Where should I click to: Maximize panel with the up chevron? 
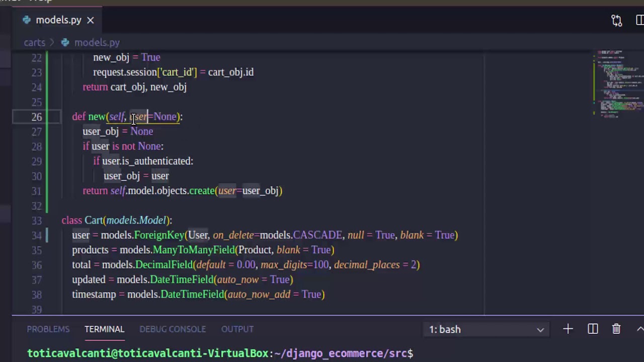point(640,329)
